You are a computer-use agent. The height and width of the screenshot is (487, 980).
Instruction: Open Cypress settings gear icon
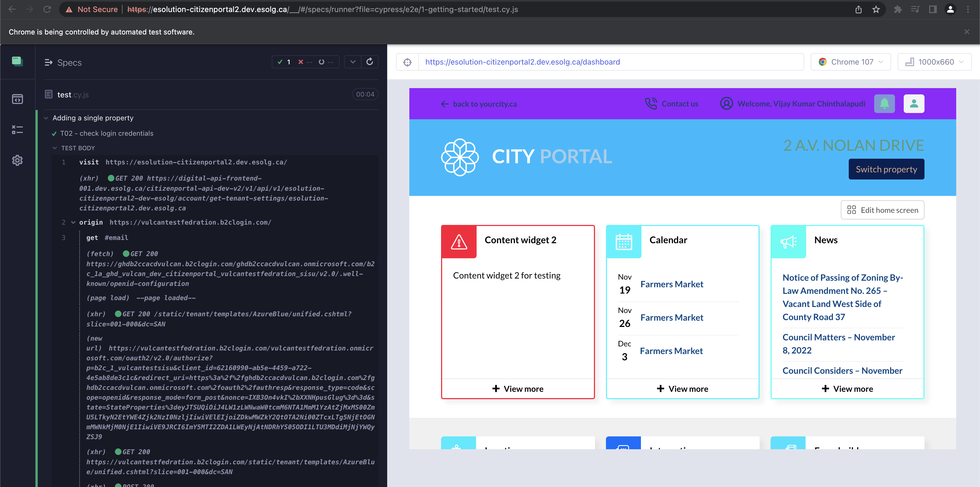(x=17, y=160)
